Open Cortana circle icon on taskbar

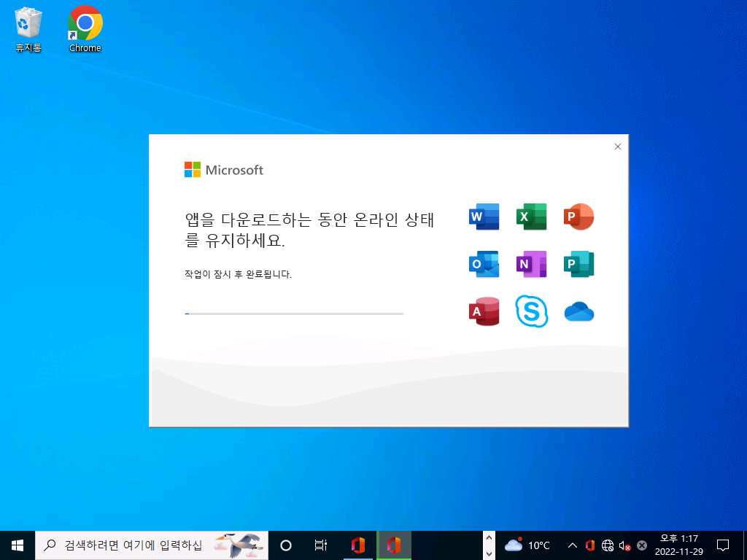click(286, 545)
